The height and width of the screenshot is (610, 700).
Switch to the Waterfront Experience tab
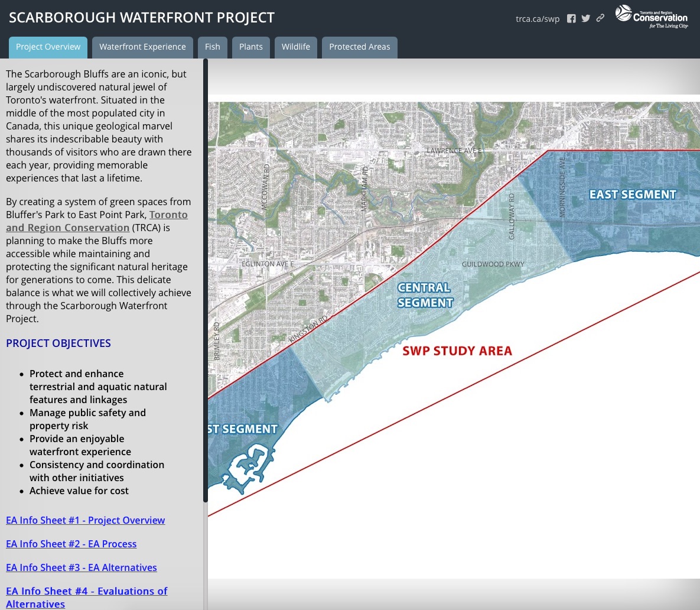tap(142, 47)
